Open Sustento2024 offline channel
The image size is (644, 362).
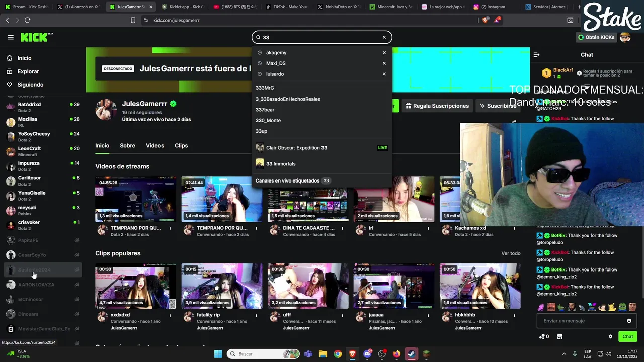click(x=43, y=270)
